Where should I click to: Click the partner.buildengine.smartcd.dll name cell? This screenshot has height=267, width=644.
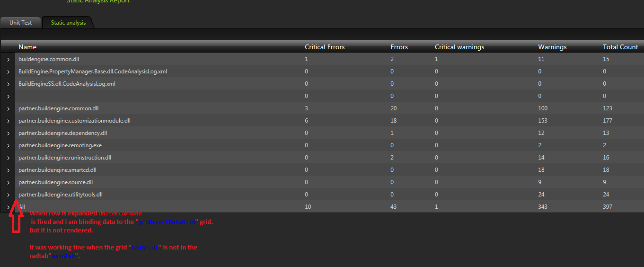(x=57, y=170)
